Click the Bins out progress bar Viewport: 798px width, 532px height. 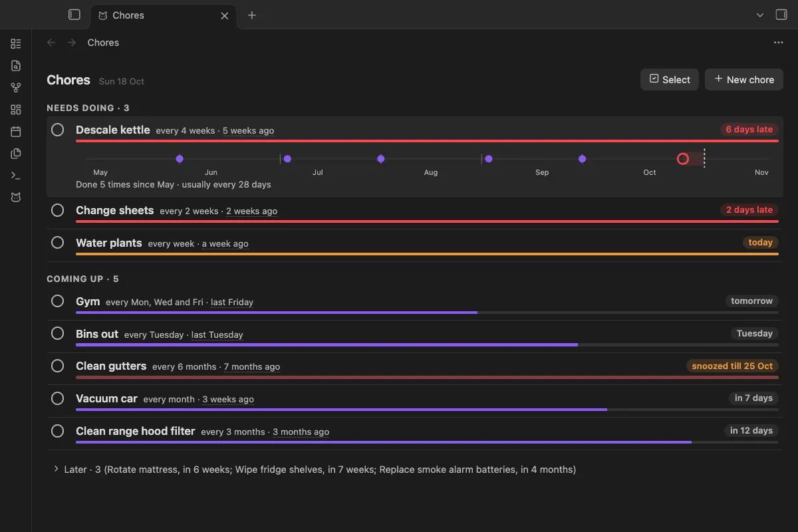[427, 344]
